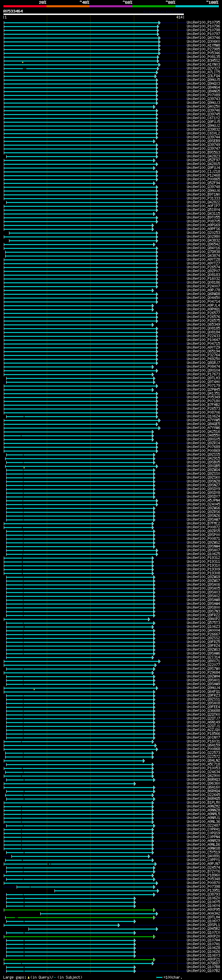Click label UniRef100_P13951
The height and width of the screenshot is (980, 222).
click(x=203, y=890)
